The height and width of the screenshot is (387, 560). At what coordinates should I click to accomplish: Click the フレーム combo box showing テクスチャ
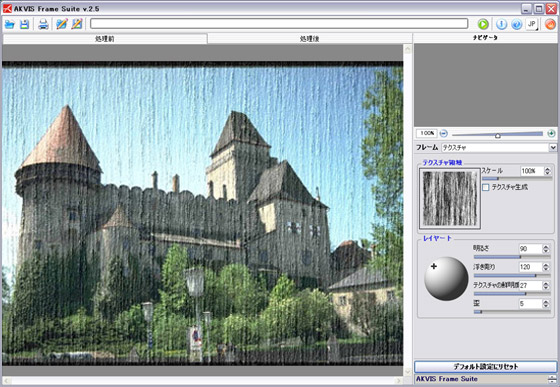[x=499, y=147]
